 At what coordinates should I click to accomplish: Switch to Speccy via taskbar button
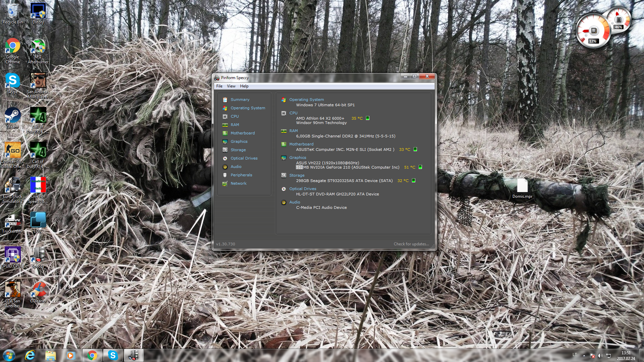tap(133, 355)
